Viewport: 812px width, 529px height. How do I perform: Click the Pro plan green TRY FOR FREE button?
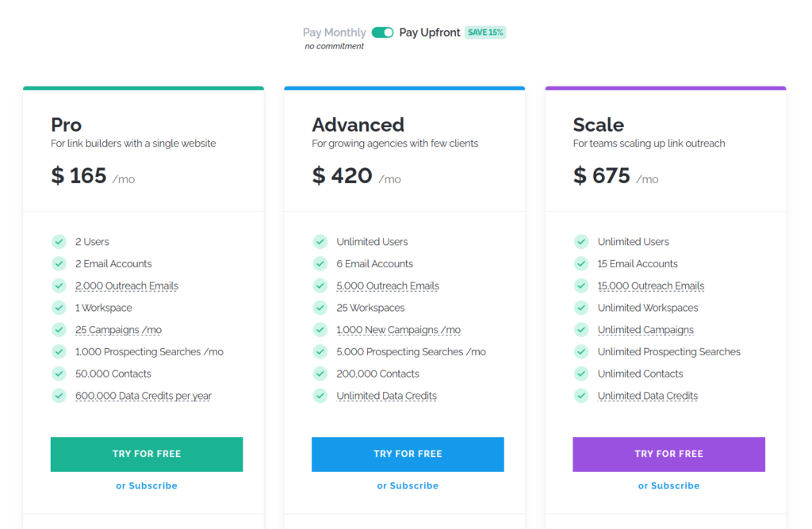(147, 454)
